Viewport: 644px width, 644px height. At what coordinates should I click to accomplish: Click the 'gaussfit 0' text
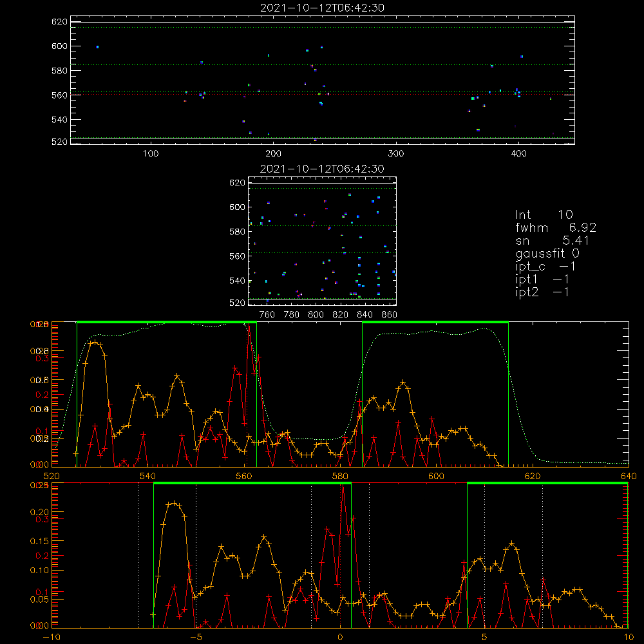[x=547, y=253]
